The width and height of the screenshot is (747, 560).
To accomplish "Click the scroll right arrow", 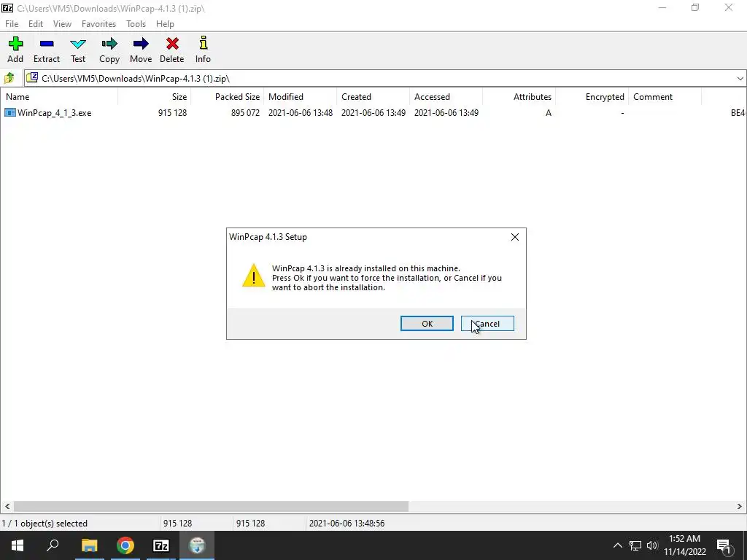I will coord(740,506).
